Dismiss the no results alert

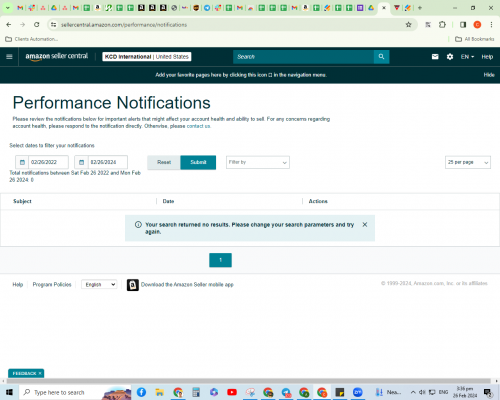click(365, 225)
